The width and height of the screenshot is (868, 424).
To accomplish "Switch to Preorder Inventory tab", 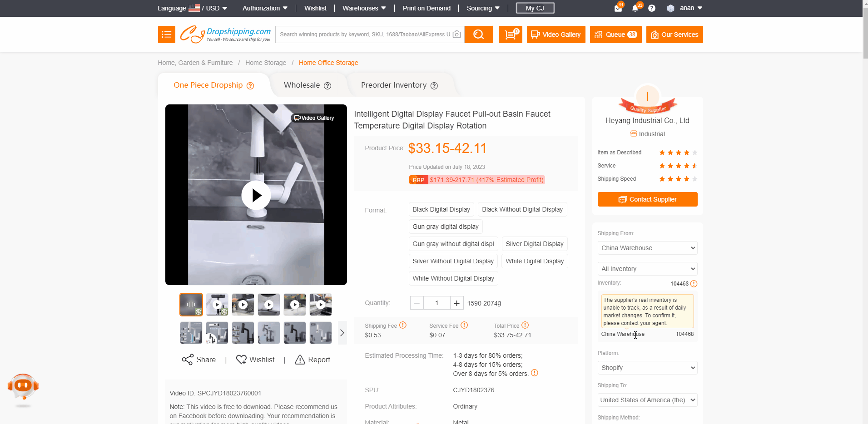I will point(399,85).
